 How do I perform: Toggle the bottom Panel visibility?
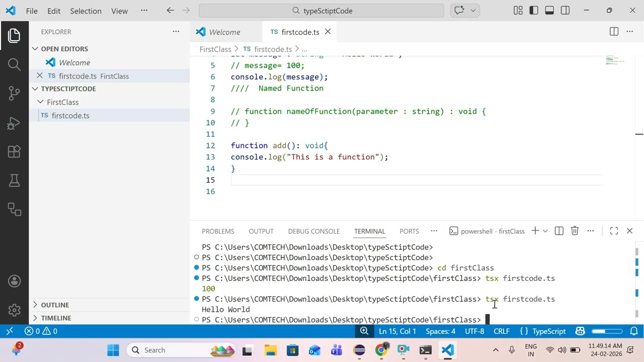click(x=549, y=11)
